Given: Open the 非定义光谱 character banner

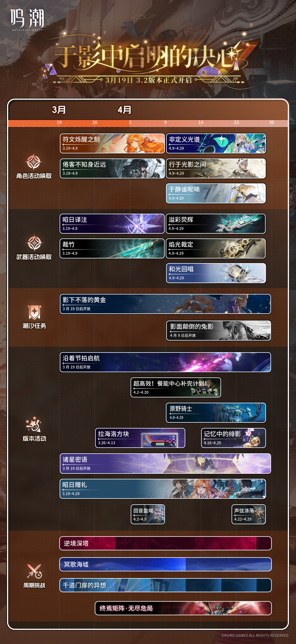Looking at the screenshot, I should (216, 143).
